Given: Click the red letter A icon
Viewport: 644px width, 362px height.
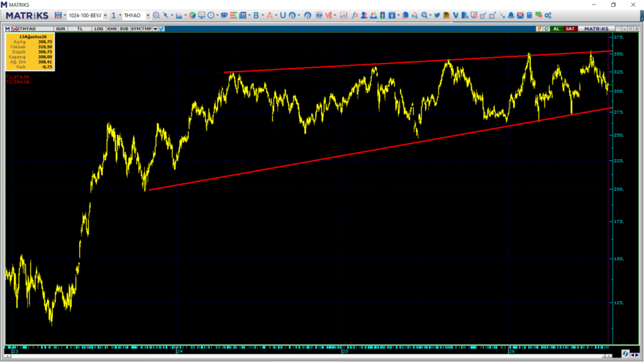Looking at the screenshot, I should pos(269,15).
